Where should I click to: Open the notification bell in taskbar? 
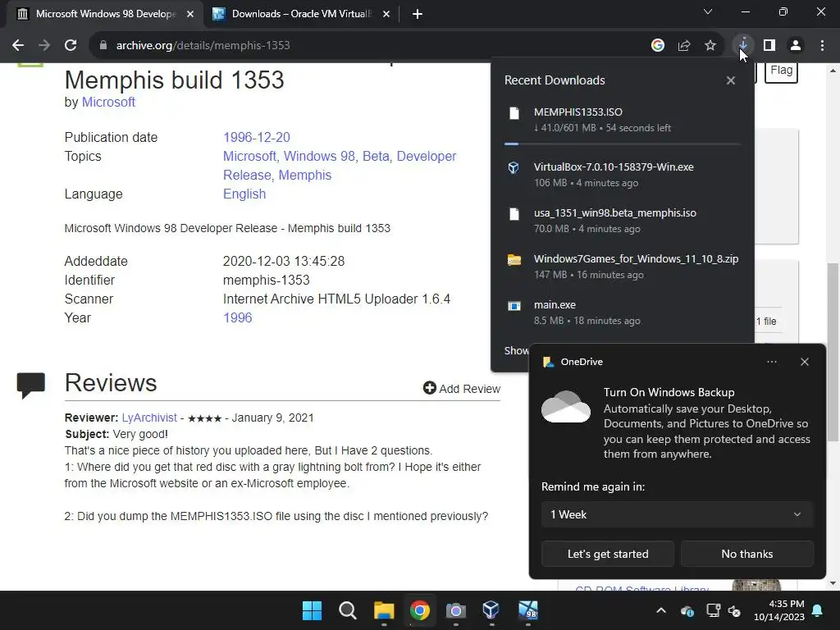[818, 610]
